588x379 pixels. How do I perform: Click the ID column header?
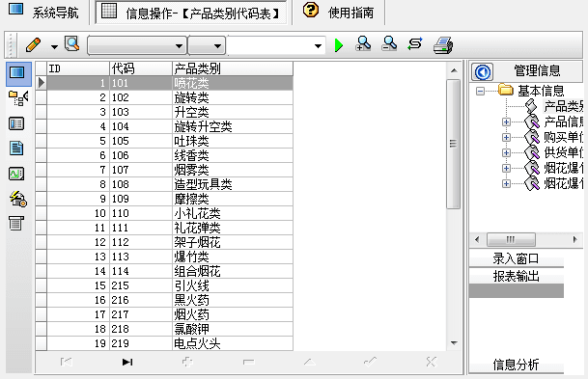click(78, 68)
